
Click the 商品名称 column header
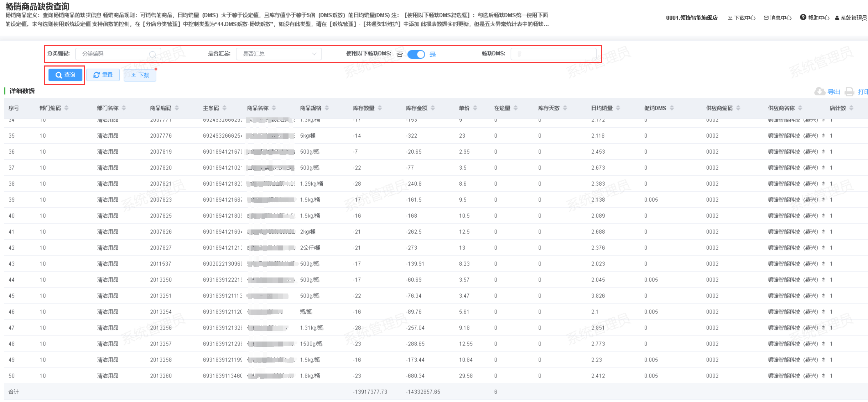[258, 108]
